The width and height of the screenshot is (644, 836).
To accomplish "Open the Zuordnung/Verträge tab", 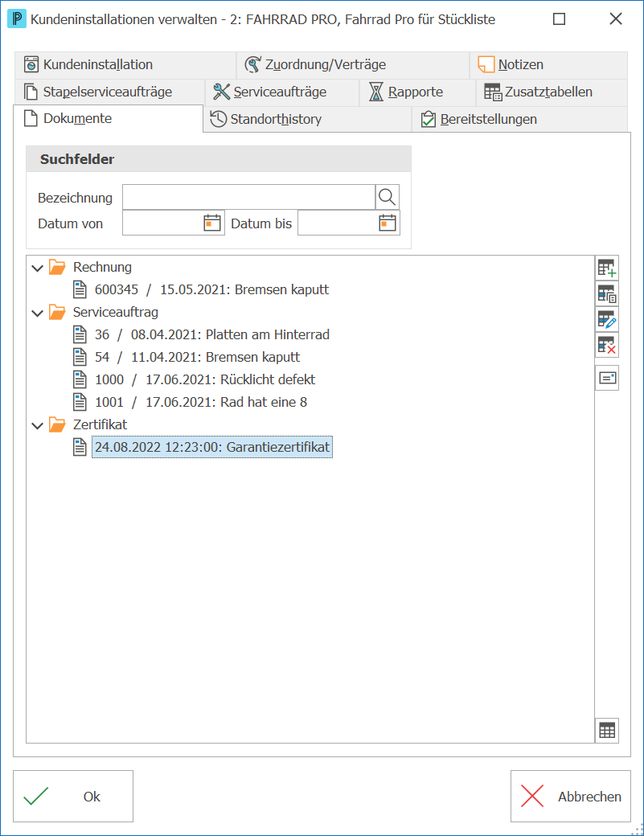I will click(x=353, y=65).
